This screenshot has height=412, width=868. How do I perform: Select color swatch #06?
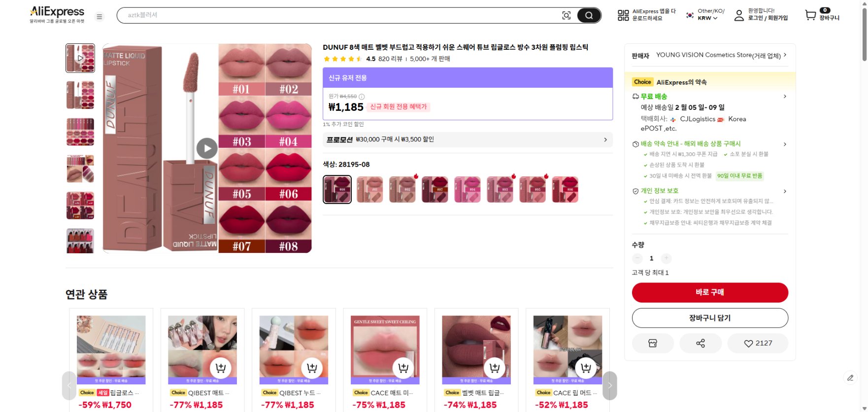pyautogui.click(x=565, y=189)
